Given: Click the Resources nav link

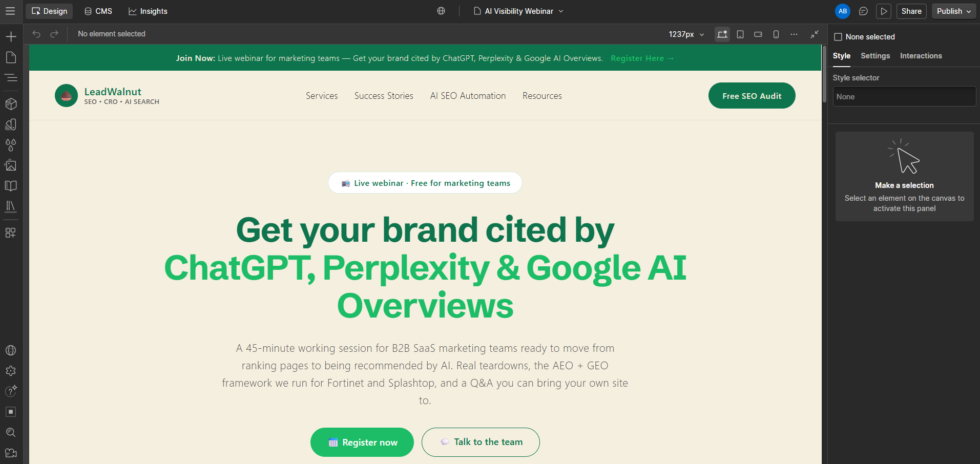Looking at the screenshot, I should pyautogui.click(x=542, y=96).
